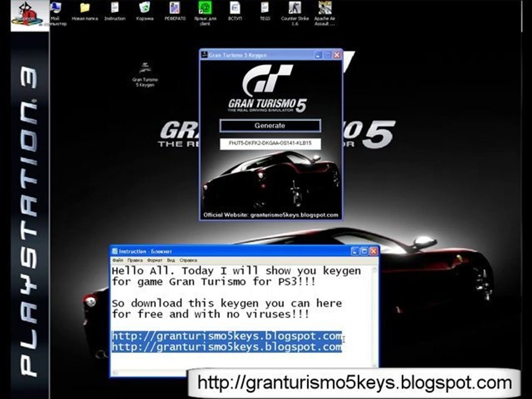Screen dimensions: 532x399
Task: Click the 'for free and with no viruses!!!' line
Action: click(x=211, y=314)
